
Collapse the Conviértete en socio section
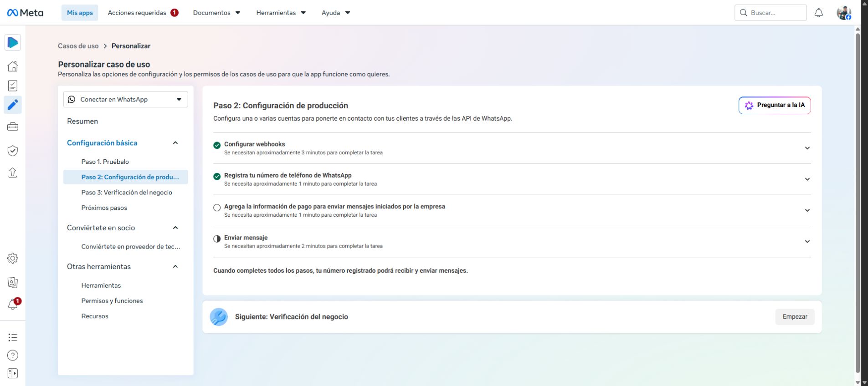(175, 228)
